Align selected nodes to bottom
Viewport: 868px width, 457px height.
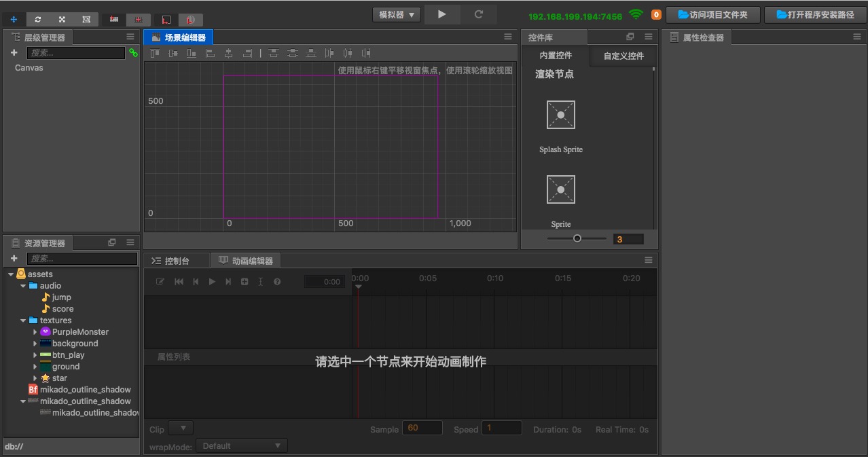(192, 53)
